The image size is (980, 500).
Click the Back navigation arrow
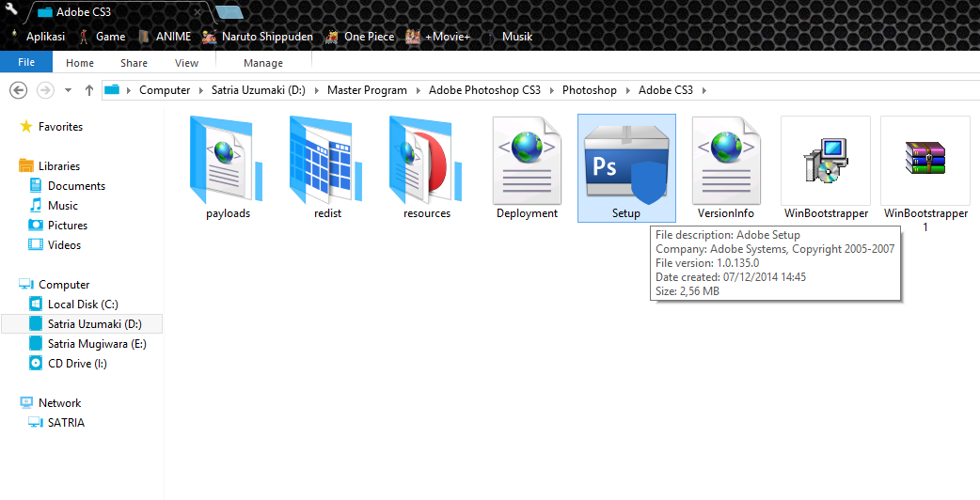tap(18, 90)
